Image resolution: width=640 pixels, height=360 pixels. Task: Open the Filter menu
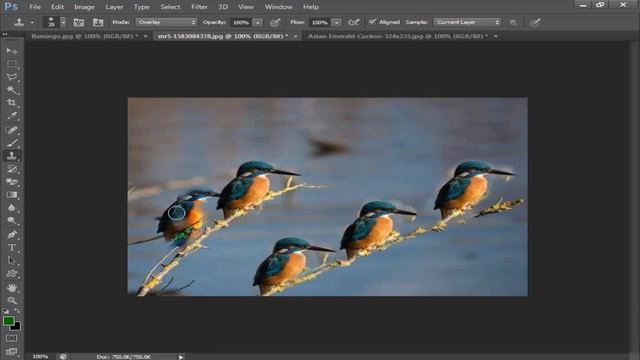click(x=200, y=7)
